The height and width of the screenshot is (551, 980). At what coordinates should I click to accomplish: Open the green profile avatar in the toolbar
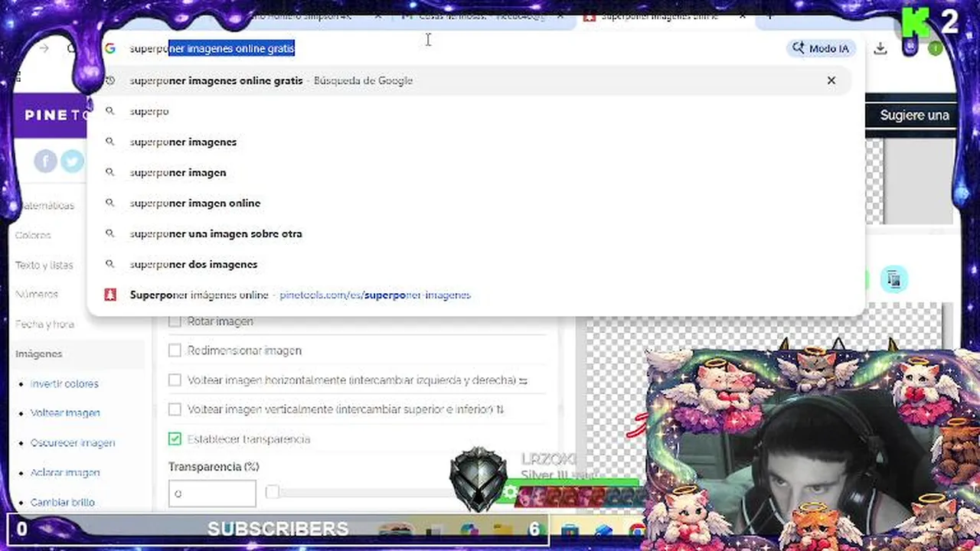click(x=935, y=48)
